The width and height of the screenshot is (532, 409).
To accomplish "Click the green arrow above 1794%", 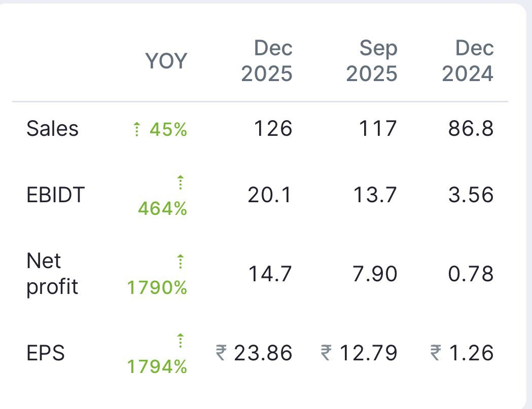I will pyautogui.click(x=181, y=341).
